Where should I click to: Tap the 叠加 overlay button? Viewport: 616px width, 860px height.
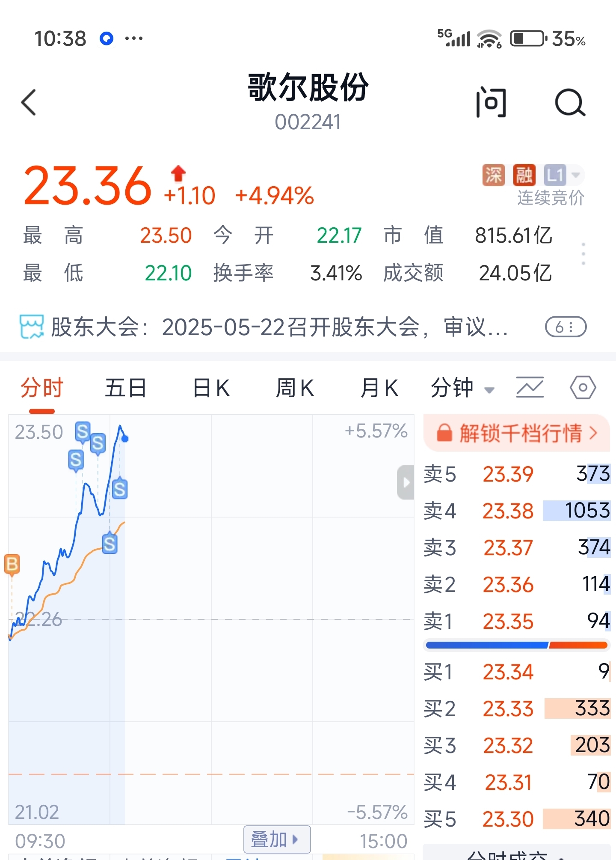tap(277, 839)
